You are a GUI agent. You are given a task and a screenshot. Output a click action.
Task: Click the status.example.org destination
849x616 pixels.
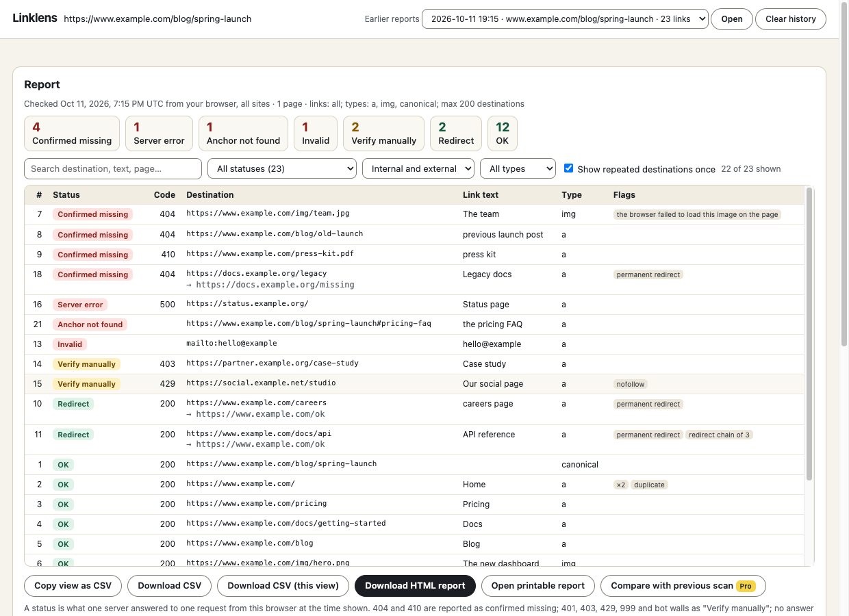pos(247,304)
